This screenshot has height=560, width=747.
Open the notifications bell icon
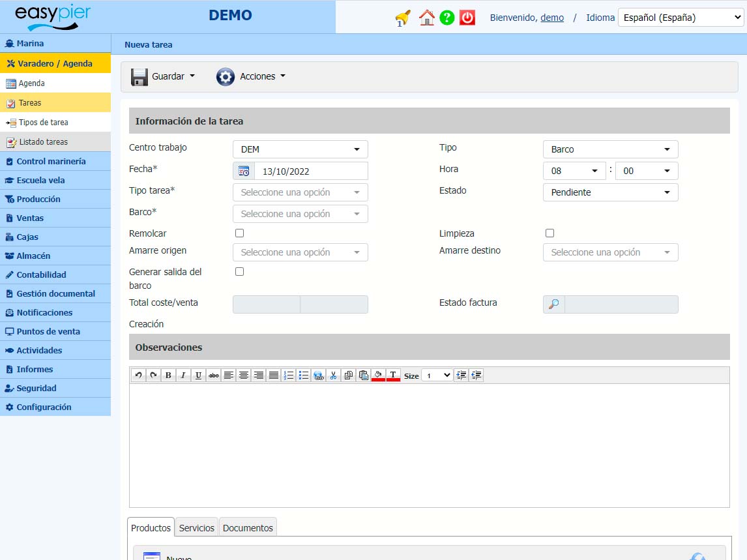(403, 18)
